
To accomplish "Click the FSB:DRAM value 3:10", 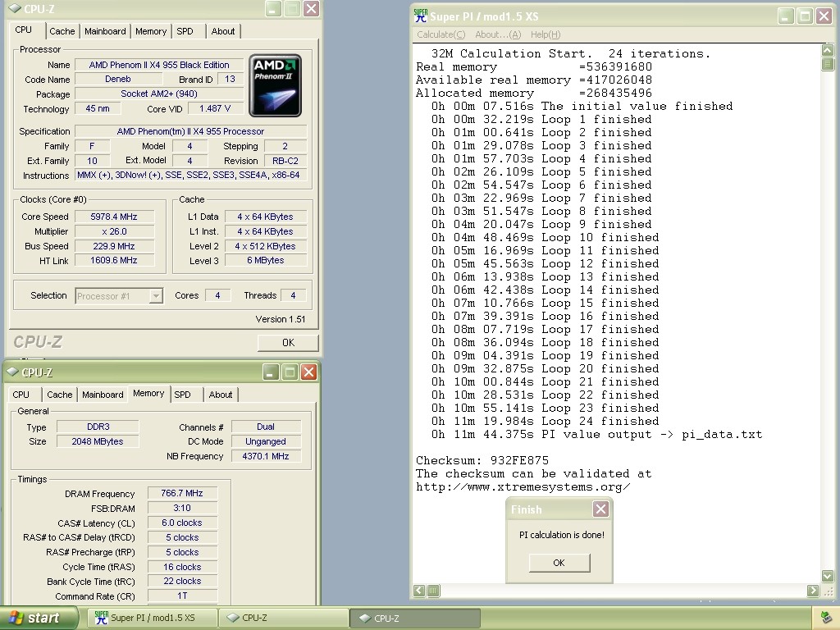I will pyautogui.click(x=182, y=508).
